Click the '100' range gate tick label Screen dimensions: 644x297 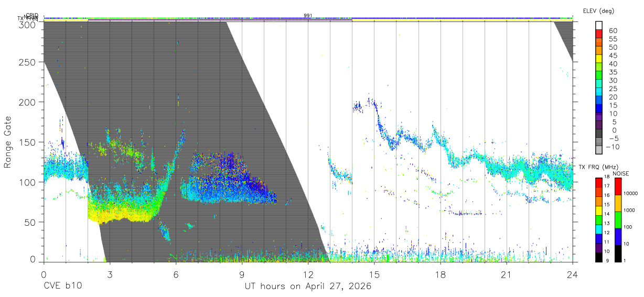[28, 182]
